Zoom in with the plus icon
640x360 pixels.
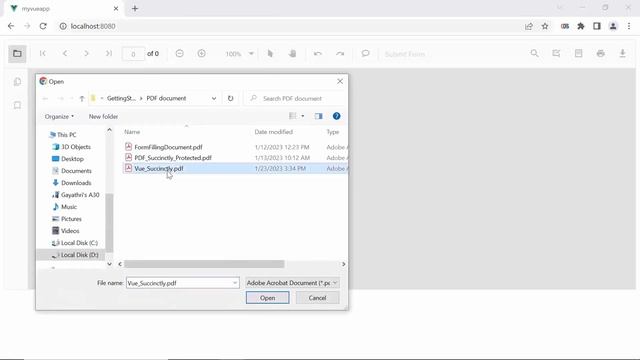tap(202, 53)
